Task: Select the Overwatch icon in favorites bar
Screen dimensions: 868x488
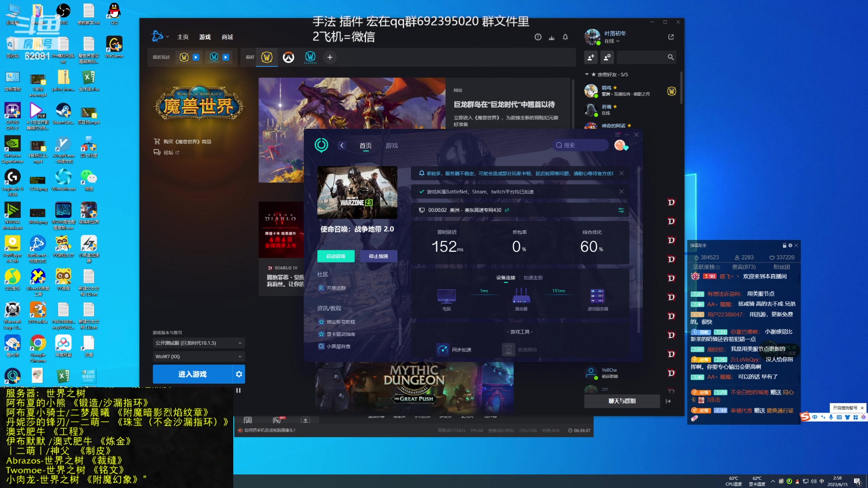Action: [x=288, y=57]
